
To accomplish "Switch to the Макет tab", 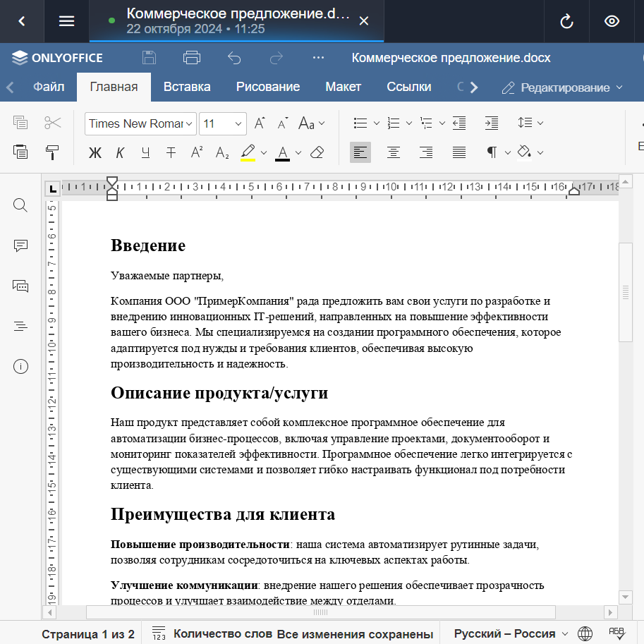I will pyautogui.click(x=343, y=87).
